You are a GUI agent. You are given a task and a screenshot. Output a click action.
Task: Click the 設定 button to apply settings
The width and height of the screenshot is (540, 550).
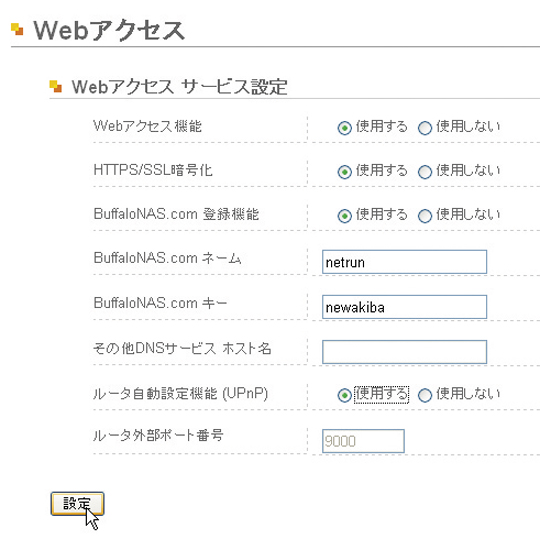click(77, 504)
